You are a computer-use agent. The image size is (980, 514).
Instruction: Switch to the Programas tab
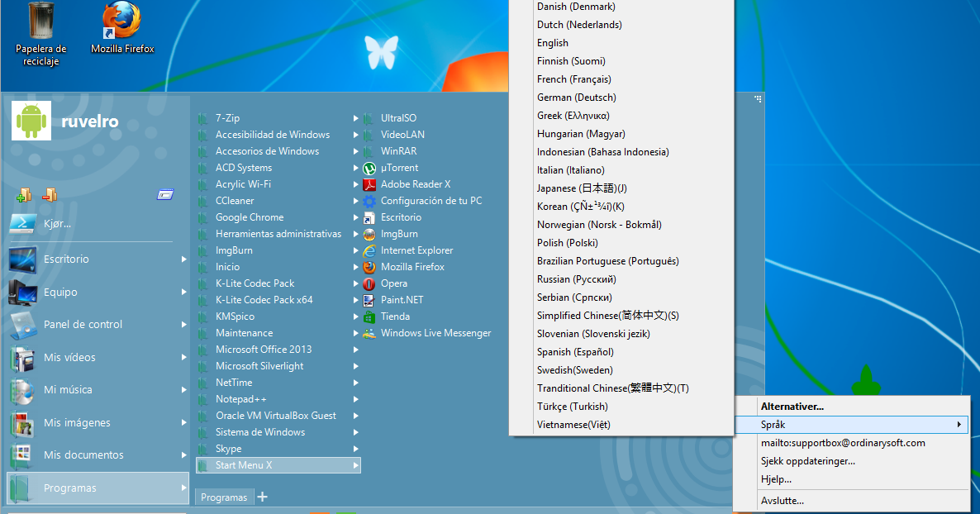(223, 497)
